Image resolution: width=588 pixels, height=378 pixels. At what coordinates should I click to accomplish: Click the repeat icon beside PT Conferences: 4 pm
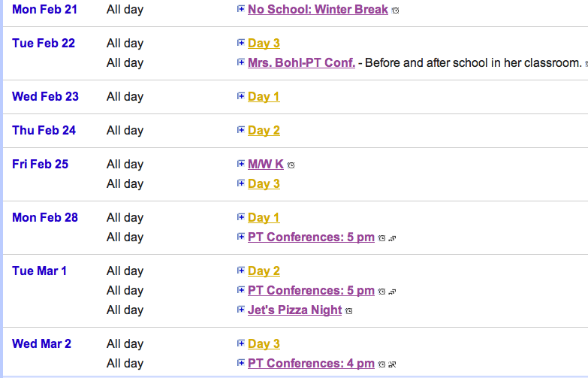coord(392,364)
